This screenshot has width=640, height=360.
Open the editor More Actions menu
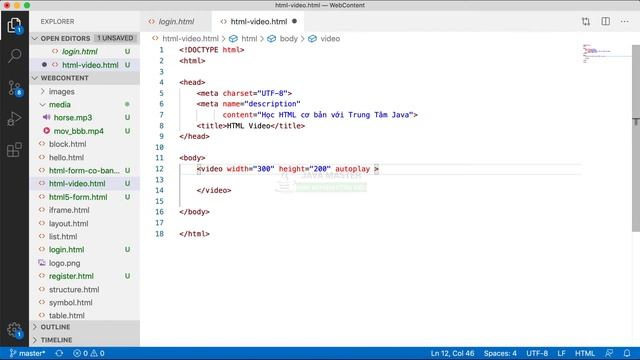coord(624,21)
